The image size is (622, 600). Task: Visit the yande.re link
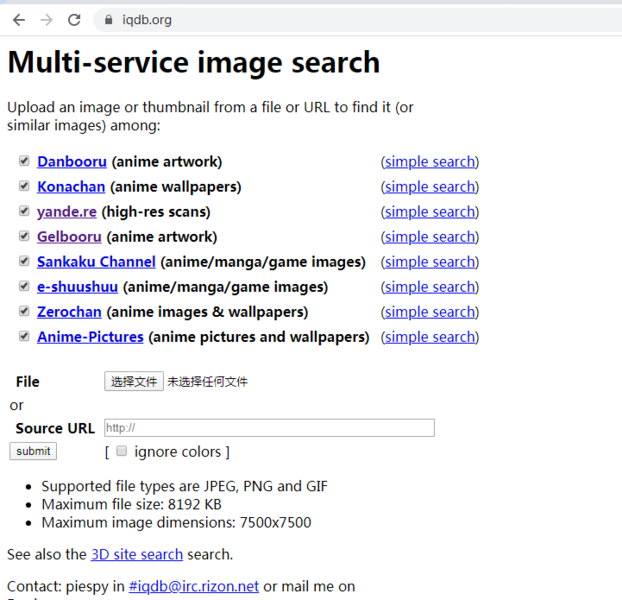pos(67,211)
